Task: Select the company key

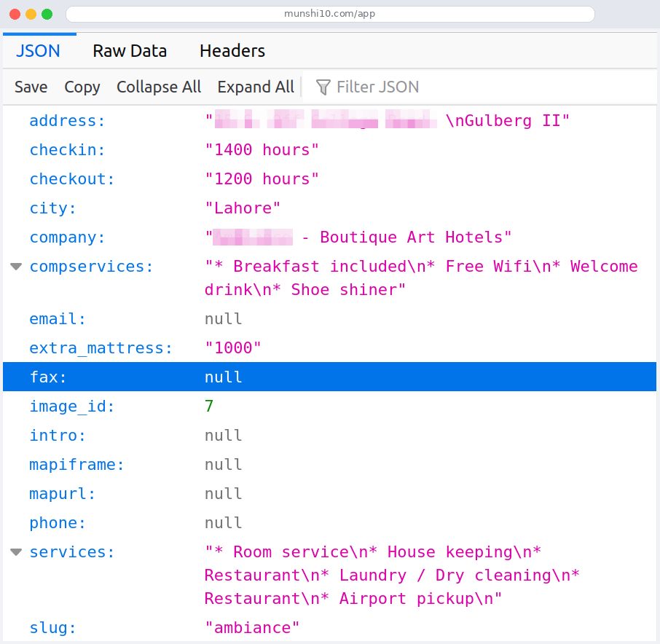Action: tap(67, 237)
